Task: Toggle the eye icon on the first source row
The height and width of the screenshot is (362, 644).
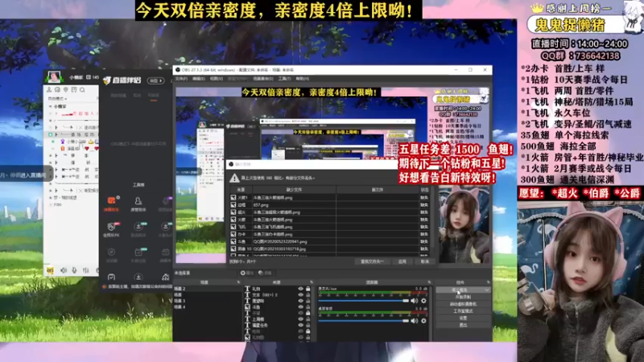Action: tap(300, 289)
